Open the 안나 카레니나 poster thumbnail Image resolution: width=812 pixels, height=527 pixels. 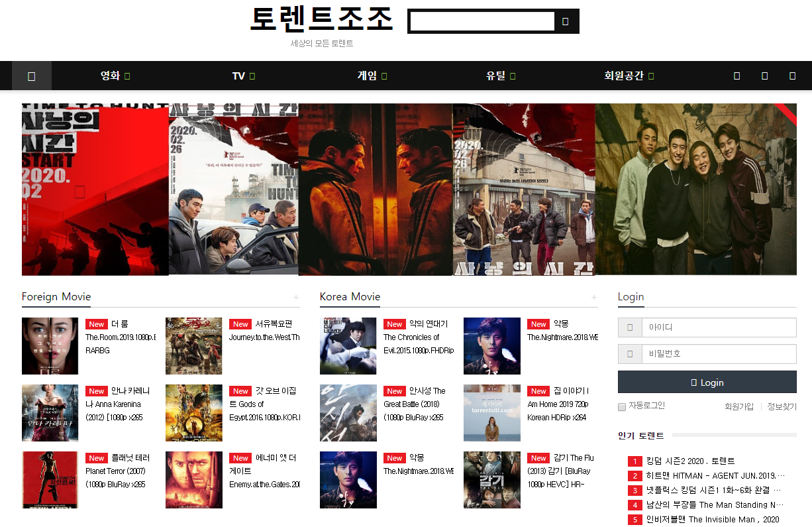point(50,413)
